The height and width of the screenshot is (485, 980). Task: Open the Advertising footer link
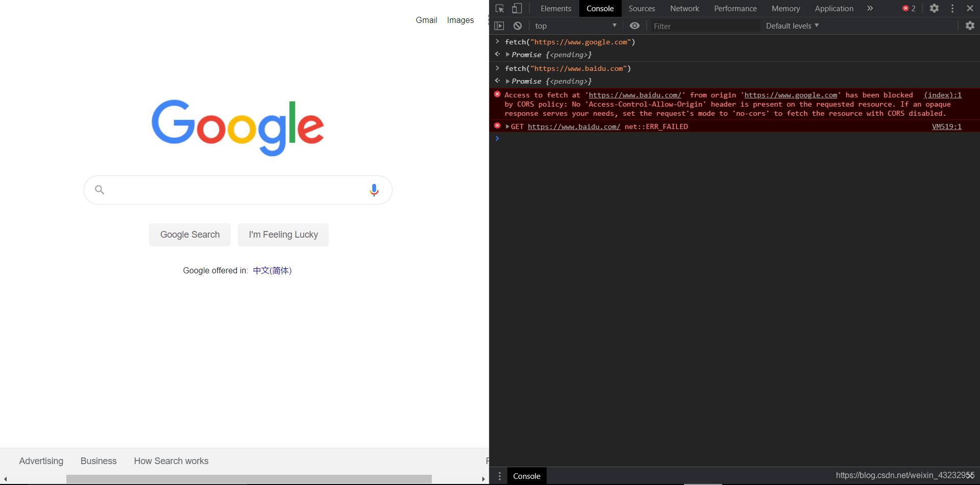tap(41, 461)
